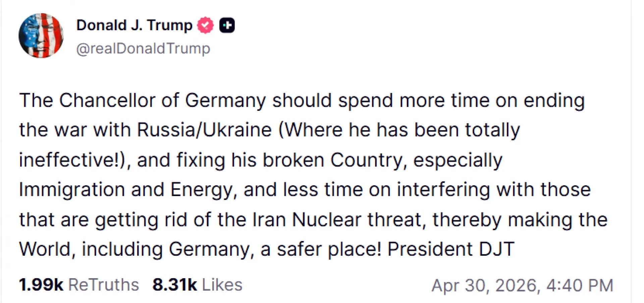Open the @realDonaldTrump handle link
Image resolution: width=644 pixels, height=303 pixels.
[x=143, y=49]
